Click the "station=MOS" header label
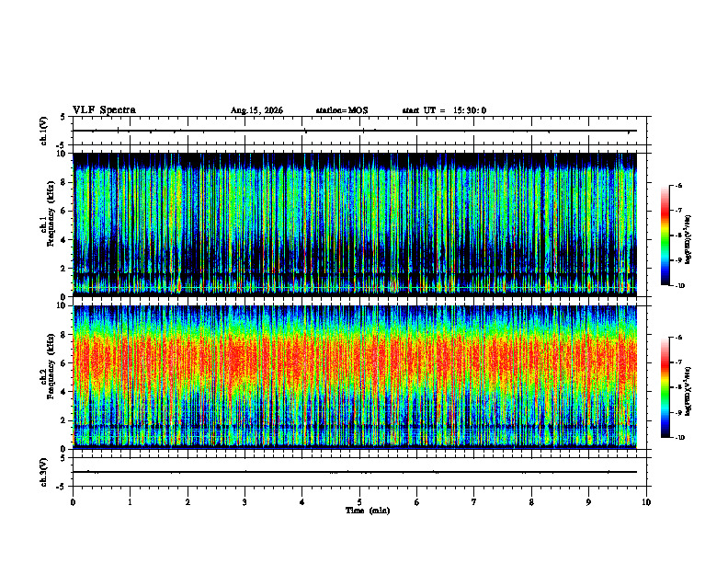This screenshot has width=728, height=563. pos(342,110)
